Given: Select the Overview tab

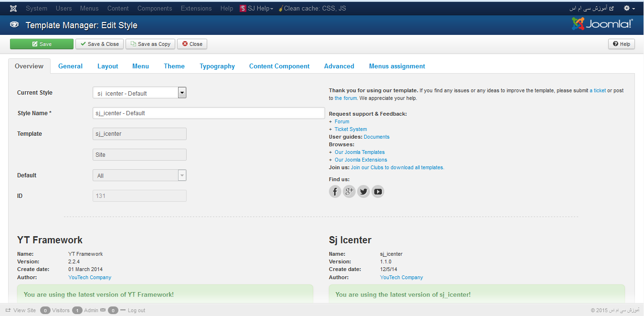Looking at the screenshot, I should [x=29, y=66].
